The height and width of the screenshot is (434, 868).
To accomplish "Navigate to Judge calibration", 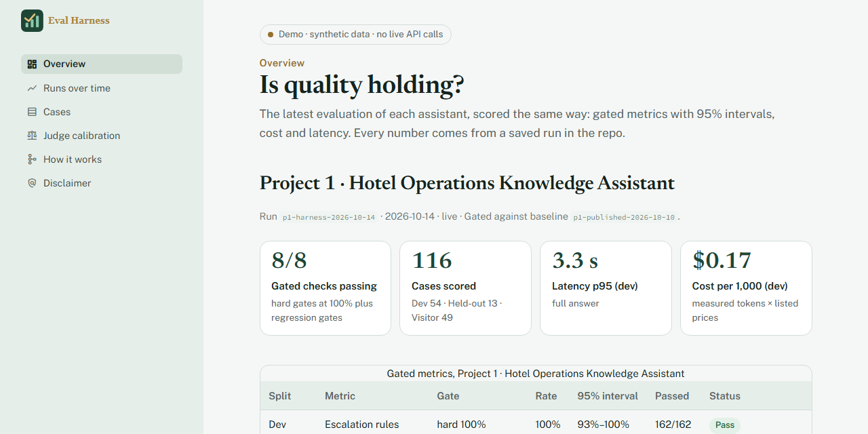I will (102, 136).
